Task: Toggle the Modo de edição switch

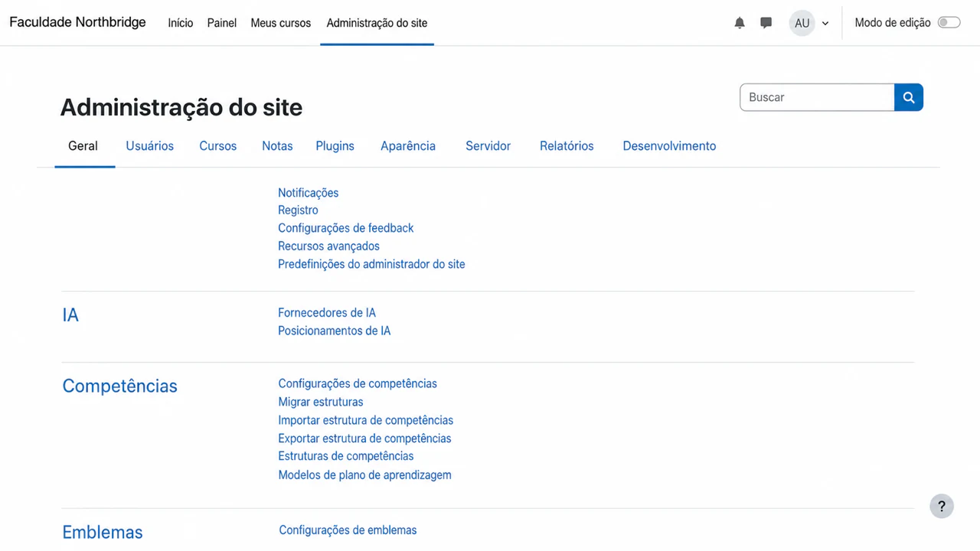Action: (x=949, y=23)
